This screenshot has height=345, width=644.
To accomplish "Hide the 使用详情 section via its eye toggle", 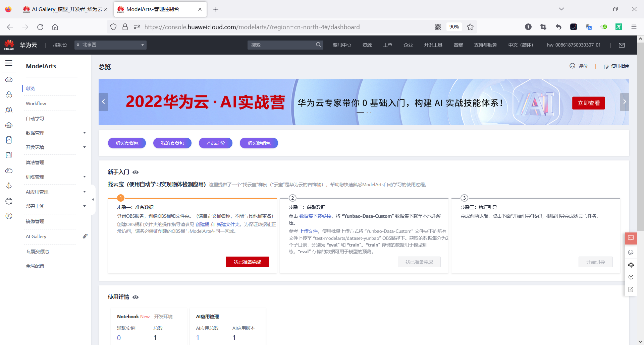I will tap(136, 297).
